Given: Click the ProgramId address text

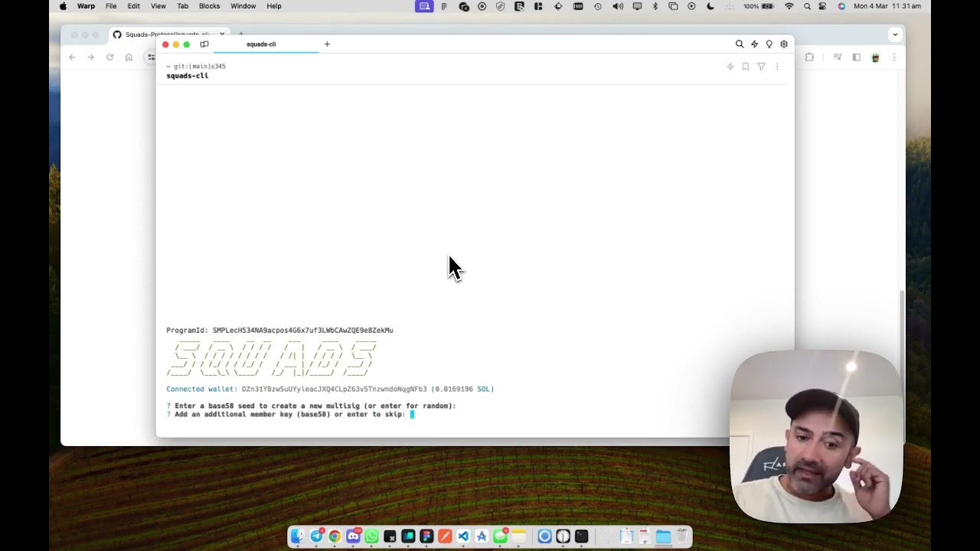Looking at the screenshot, I should click(302, 331).
